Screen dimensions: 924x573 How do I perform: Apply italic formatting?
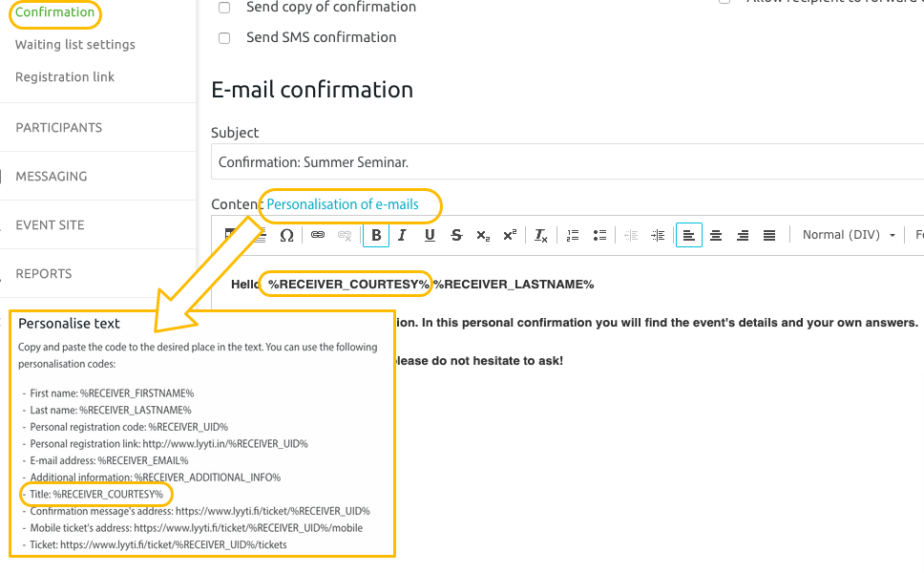pyautogui.click(x=403, y=236)
